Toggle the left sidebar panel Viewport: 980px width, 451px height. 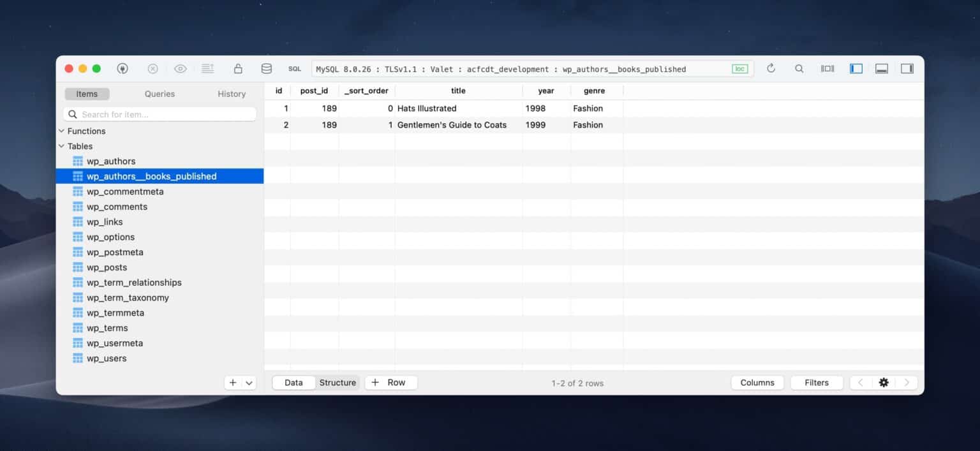(x=856, y=68)
